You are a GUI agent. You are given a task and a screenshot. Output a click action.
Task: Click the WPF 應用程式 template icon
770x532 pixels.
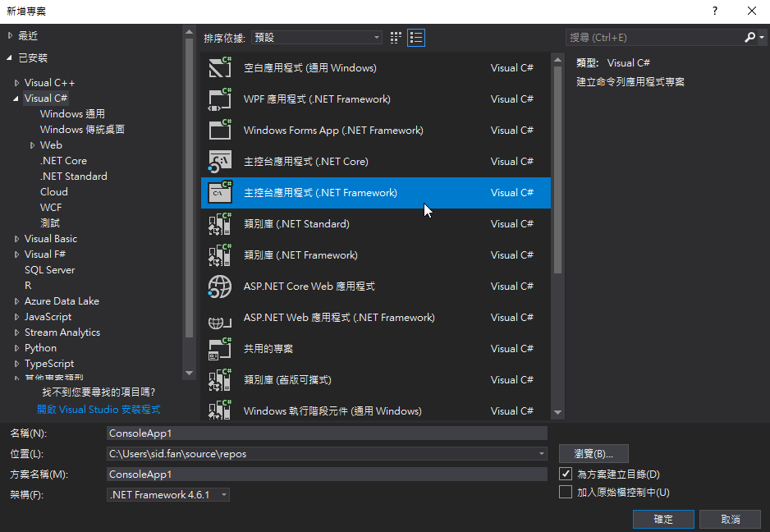(x=220, y=99)
